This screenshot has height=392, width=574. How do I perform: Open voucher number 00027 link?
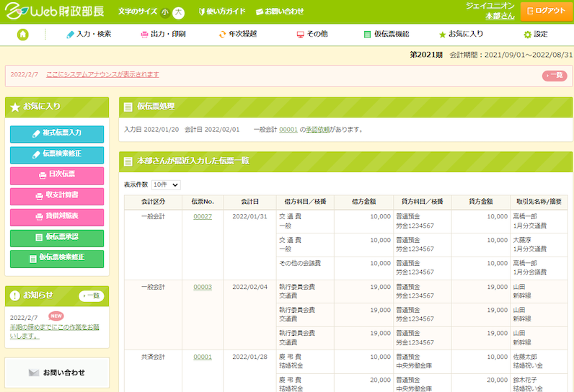[202, 216]
